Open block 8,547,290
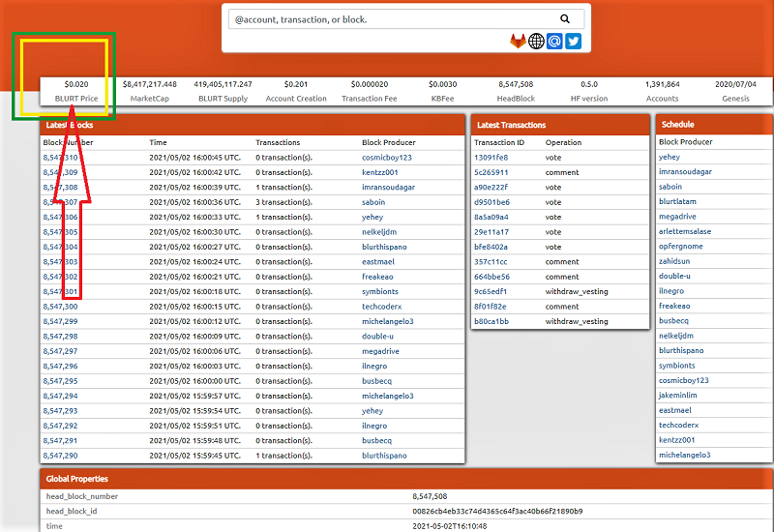This screenshot has height=532, width=774. (x=60, y=456)
